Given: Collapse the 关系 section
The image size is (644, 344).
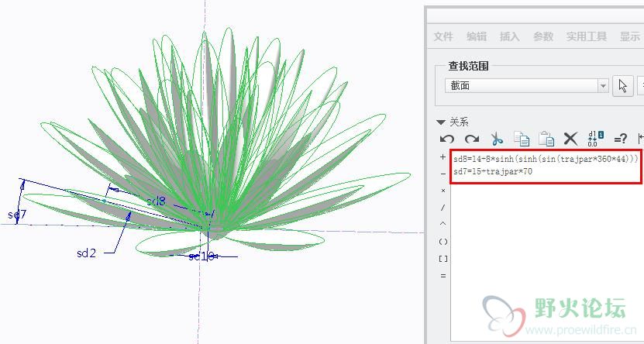Looking at the screenshot, I should coord(441,122).
